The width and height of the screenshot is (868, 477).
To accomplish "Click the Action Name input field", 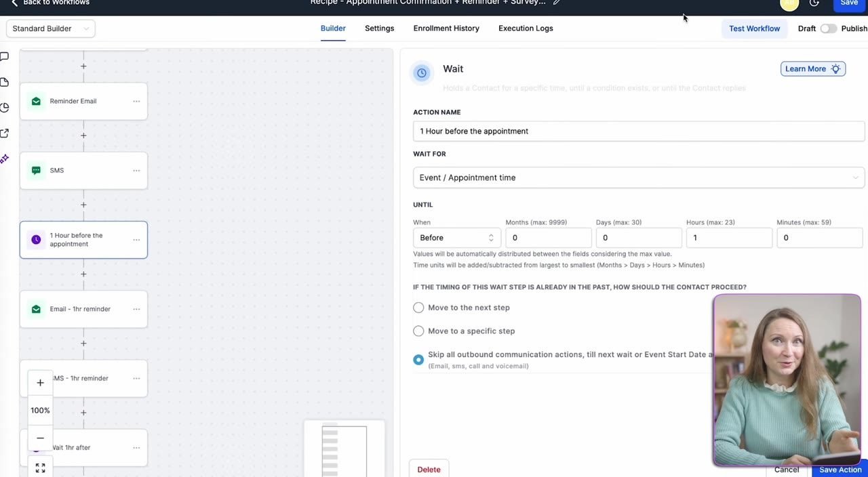I will tap(639, 131).
